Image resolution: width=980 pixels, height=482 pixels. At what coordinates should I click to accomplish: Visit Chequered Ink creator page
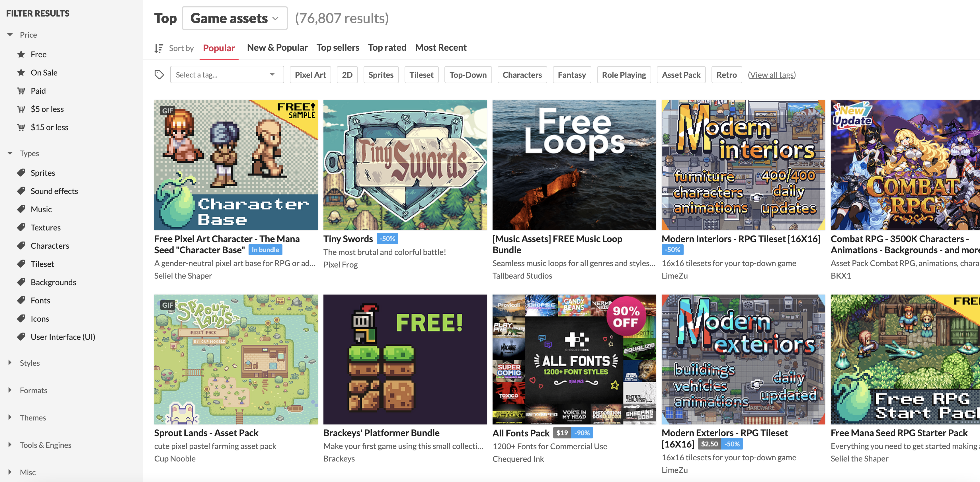(x=518, y=459)
